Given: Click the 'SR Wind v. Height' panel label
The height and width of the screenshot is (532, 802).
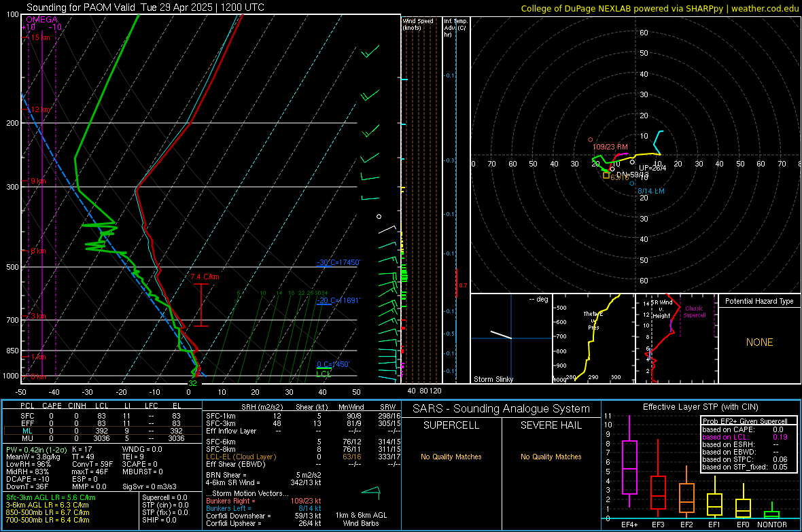Looking at the screenshot, I should pyautogui.click(x=662, y=309).
